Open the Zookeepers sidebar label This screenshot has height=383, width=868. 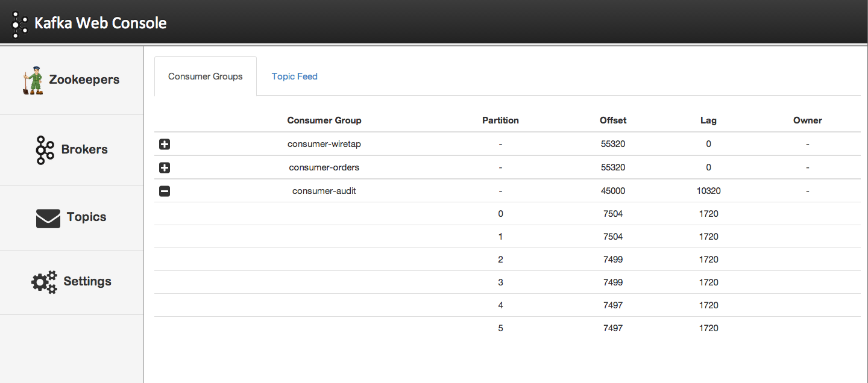click(84, 79)
